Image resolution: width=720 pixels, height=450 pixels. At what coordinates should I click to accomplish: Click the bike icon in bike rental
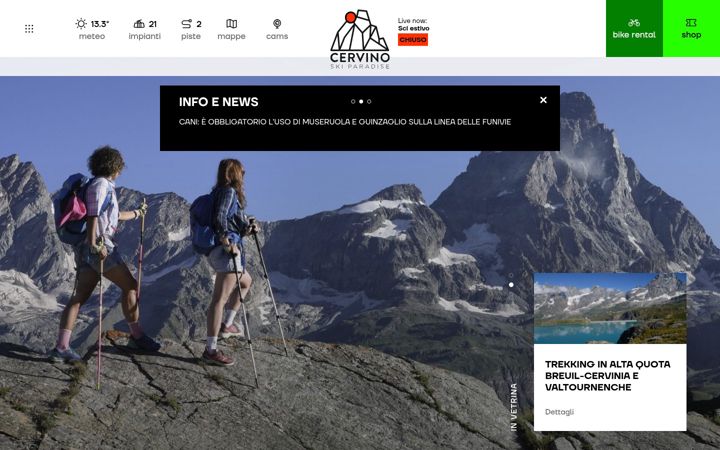click(x=634, y=22)
